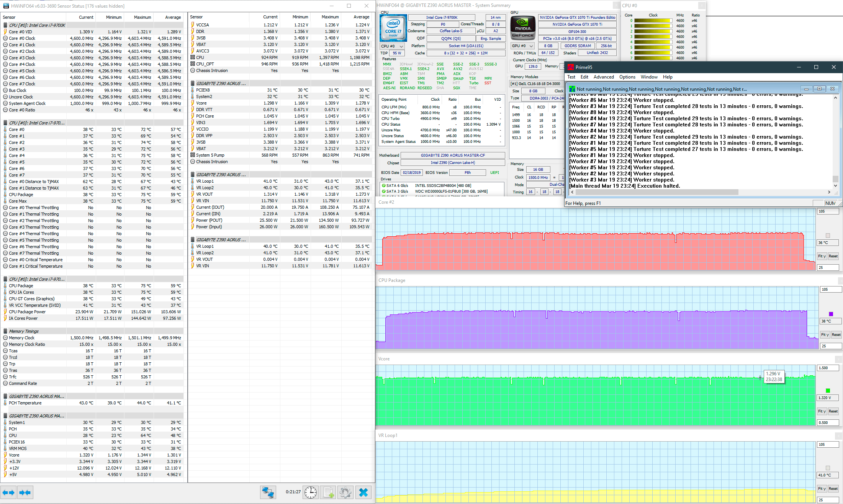843x504 pixels.
Task: Click the clock reset-timer icon
Action: pyautogui.click(x=311, y=492)
